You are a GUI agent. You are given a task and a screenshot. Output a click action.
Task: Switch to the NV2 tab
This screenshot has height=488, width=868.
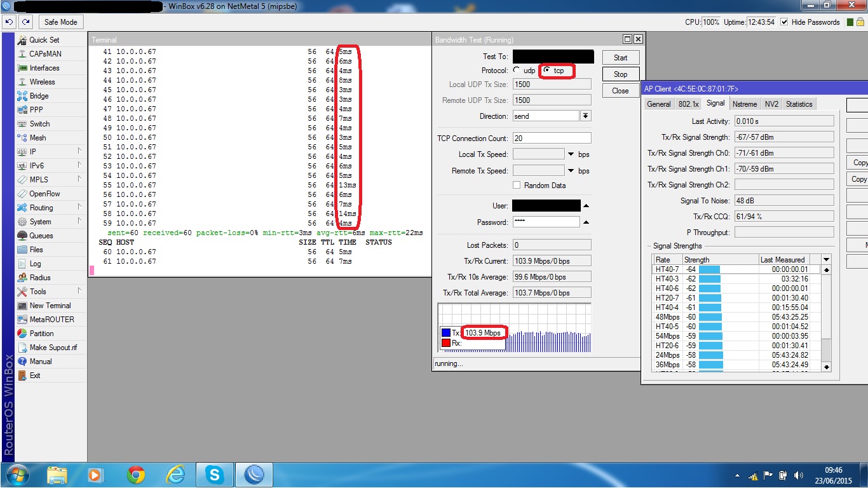click(x=771, y=104)
